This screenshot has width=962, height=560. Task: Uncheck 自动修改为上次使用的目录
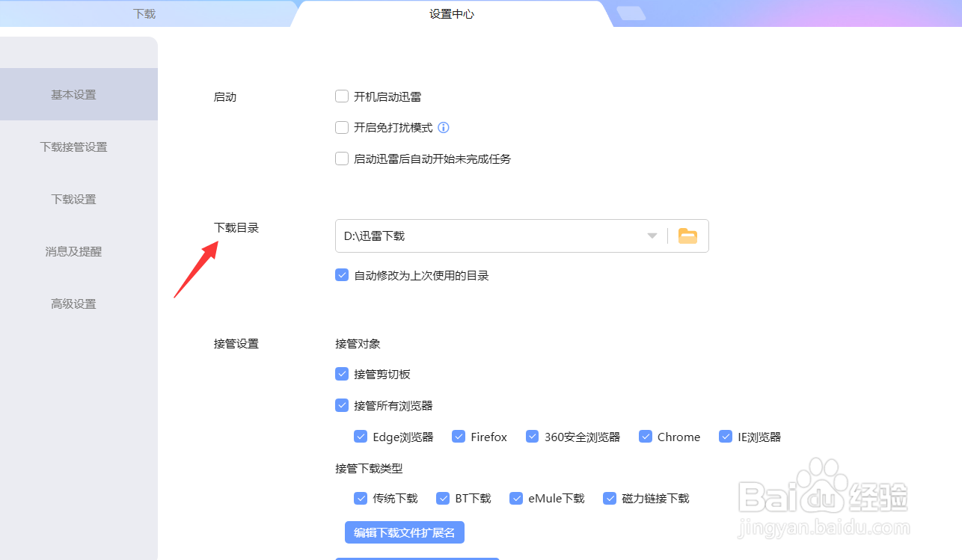[x=342, y=274]
